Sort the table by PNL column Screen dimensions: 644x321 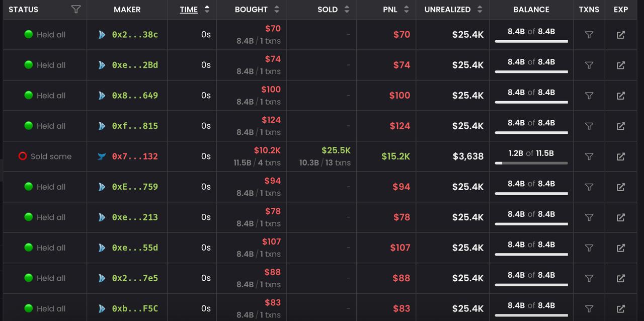click(406, 10)
